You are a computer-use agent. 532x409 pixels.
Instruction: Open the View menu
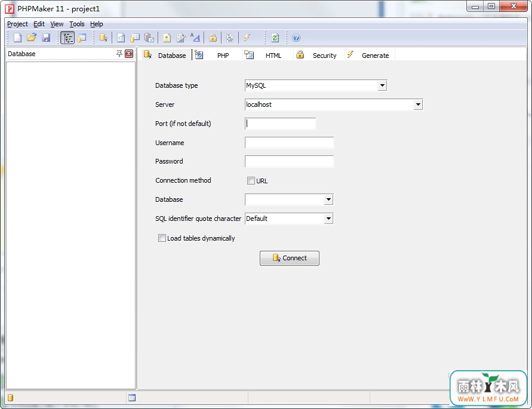(x=57, y=24)
